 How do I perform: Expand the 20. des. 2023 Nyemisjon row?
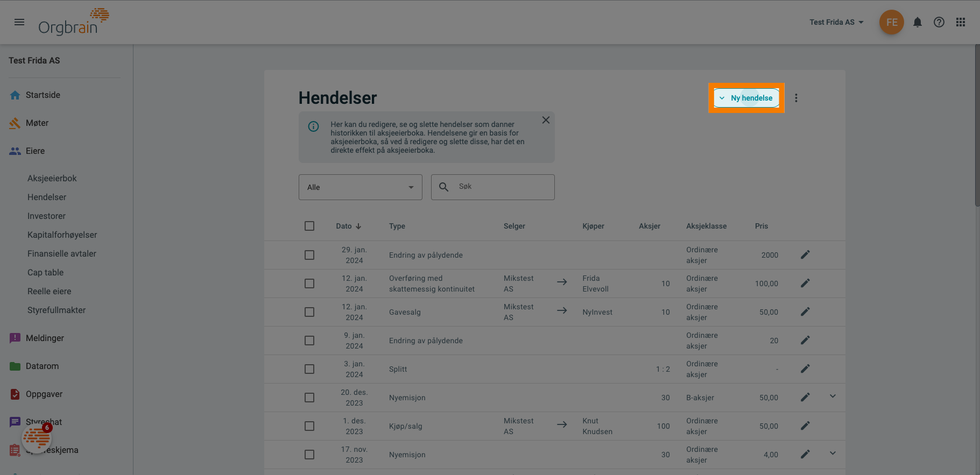pyautogui.click(x=833, y=396)
